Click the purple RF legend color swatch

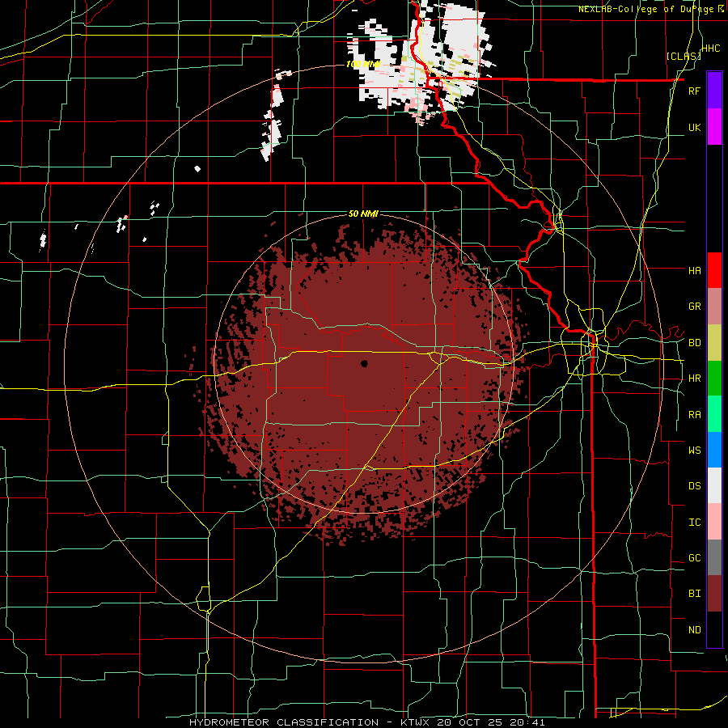(x=714, y=91)
